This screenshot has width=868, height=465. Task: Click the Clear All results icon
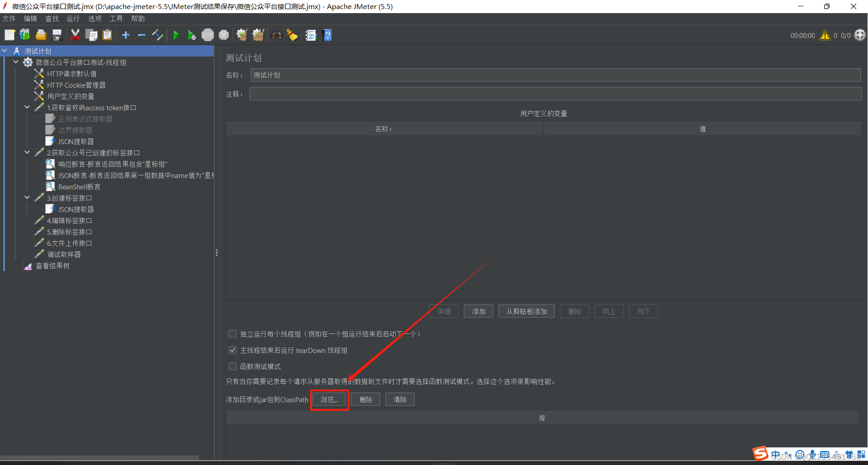click(258, 35)
